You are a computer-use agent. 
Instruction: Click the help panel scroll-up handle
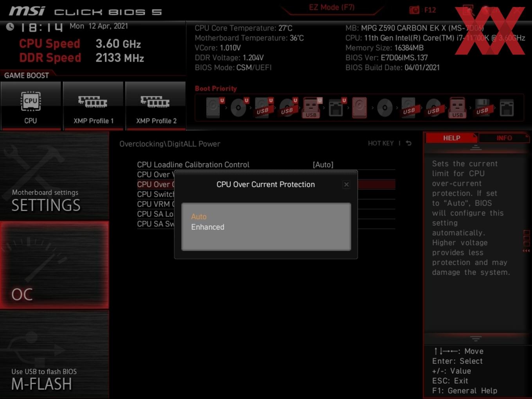pos(476,147)
